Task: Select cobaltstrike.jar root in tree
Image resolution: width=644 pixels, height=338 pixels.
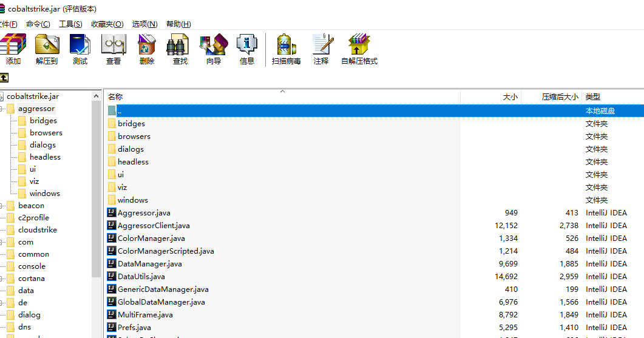Action: pyautogui.click(x=32, y=96)
